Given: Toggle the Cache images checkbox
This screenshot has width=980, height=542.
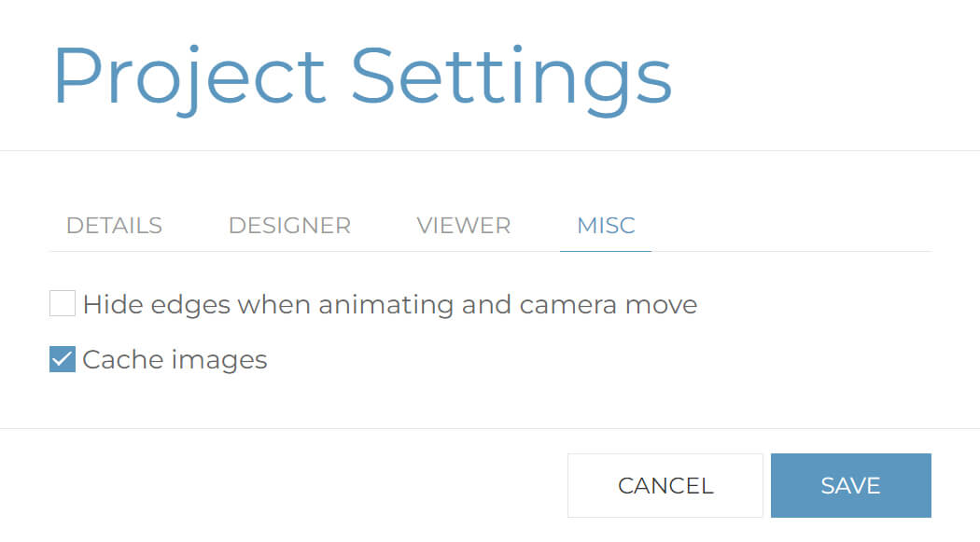Looking at the screenshot, I should click(x=62, y=359).
